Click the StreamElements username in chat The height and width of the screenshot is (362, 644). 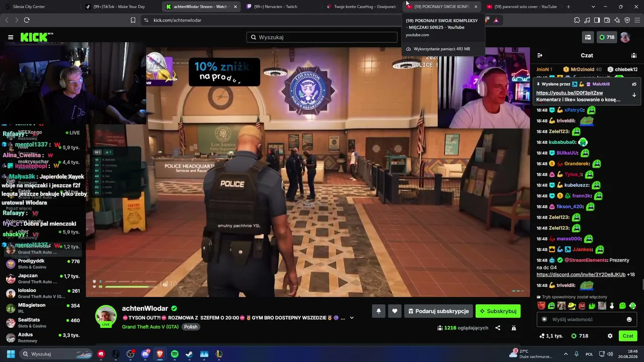point(586,260)
